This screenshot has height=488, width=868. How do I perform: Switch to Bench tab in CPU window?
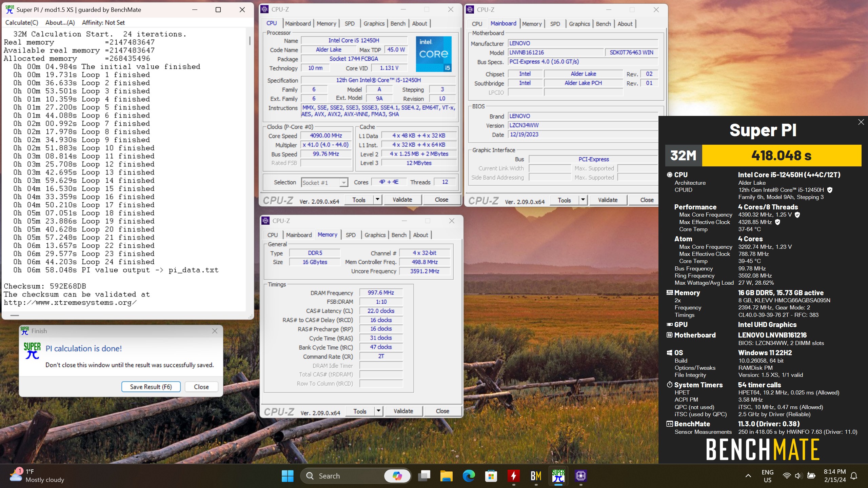tap(398, 23)
